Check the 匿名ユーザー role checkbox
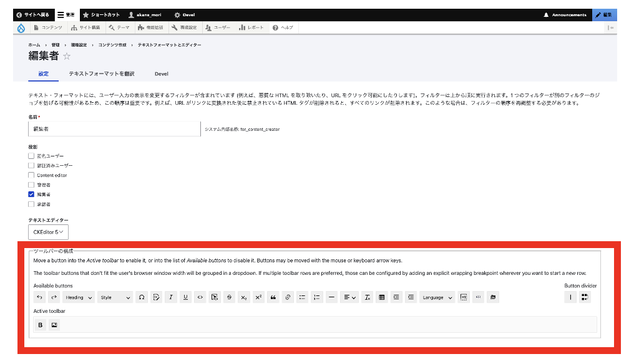 click(x=31, y=156)
